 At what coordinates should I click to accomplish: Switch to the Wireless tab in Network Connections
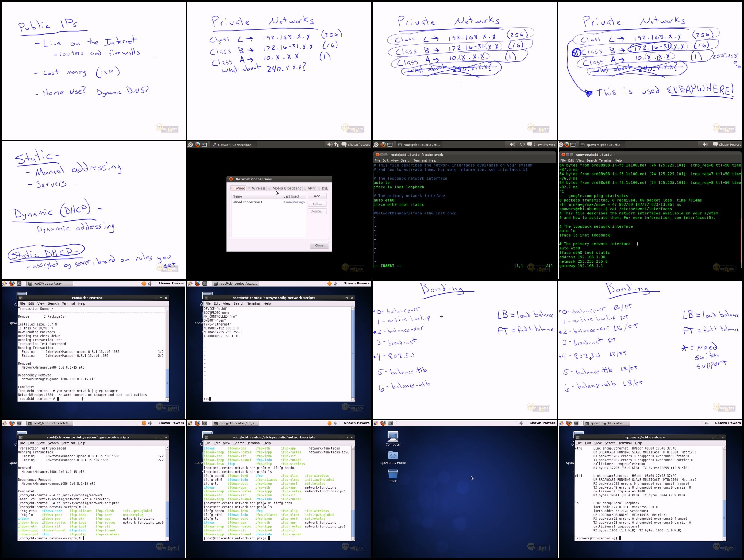tap(256, 188)
